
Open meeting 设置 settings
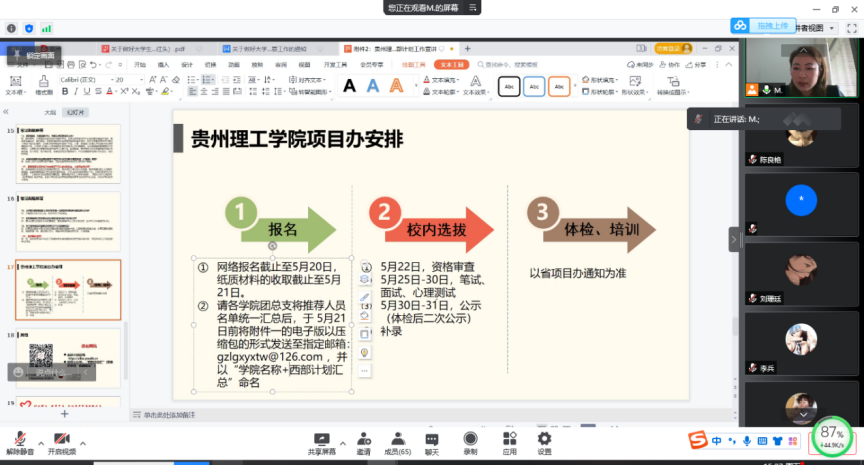[x=544, y=438]
